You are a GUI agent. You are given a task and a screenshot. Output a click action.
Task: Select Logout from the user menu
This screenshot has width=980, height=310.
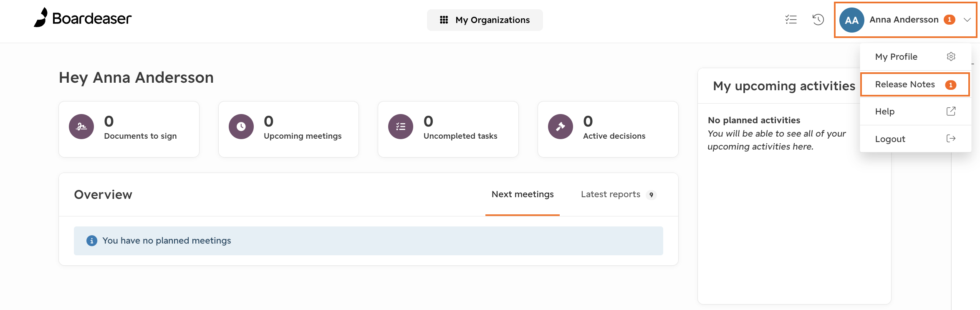pos(915,139)
